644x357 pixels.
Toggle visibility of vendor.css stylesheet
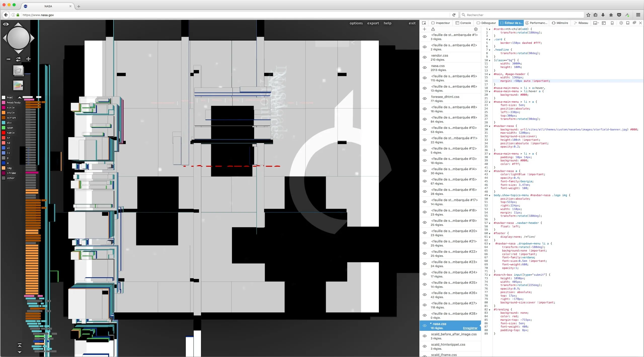[425, 57]
